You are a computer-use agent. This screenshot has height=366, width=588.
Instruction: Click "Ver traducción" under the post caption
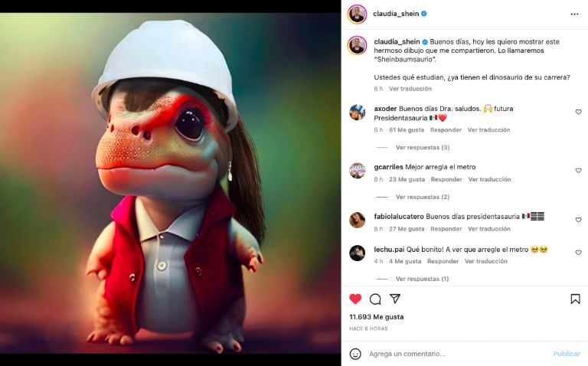coord(410,89)
